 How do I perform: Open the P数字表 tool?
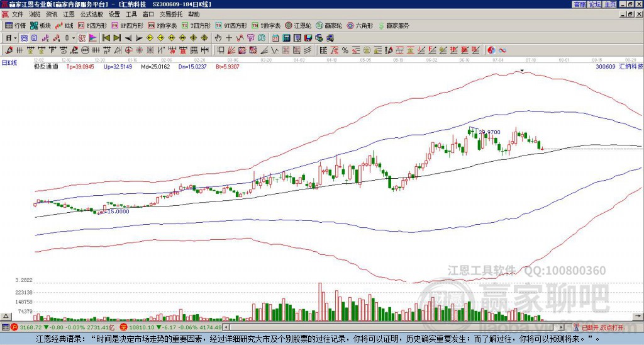point(162,25)
